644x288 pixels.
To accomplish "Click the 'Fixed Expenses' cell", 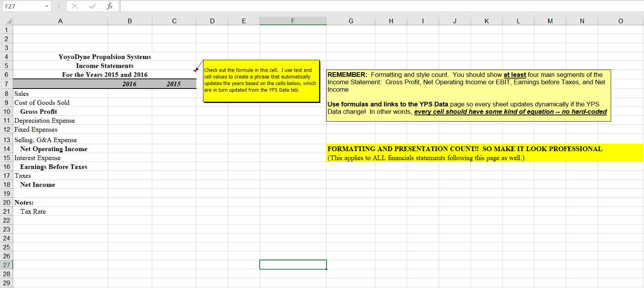I will tap(60, 130).
